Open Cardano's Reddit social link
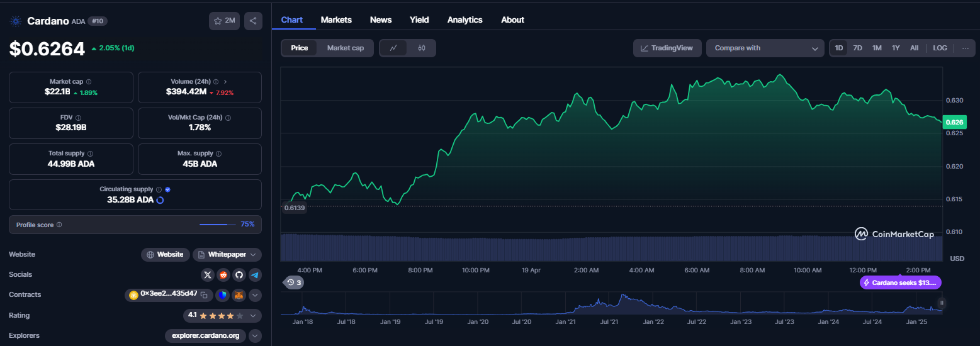The image size is (980, 346). [223, 275]
